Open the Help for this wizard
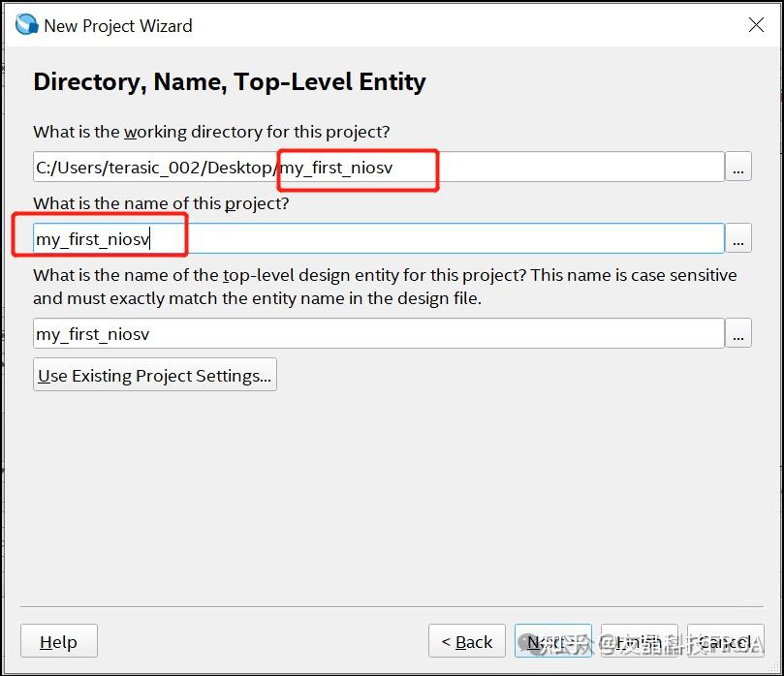This screenshot has height=676, width=784. tap(58, 642)
